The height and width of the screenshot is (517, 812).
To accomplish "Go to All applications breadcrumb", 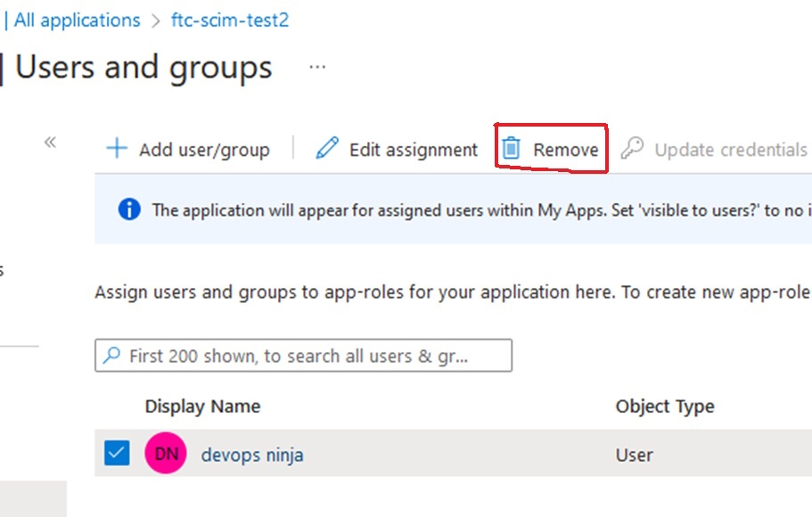I will coord(77,21).
